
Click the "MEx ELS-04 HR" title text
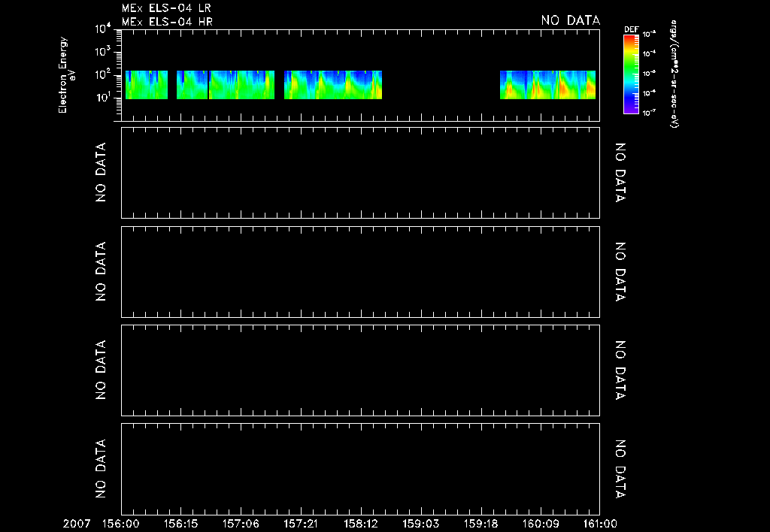pyautogui.click(x=167, y=22)
